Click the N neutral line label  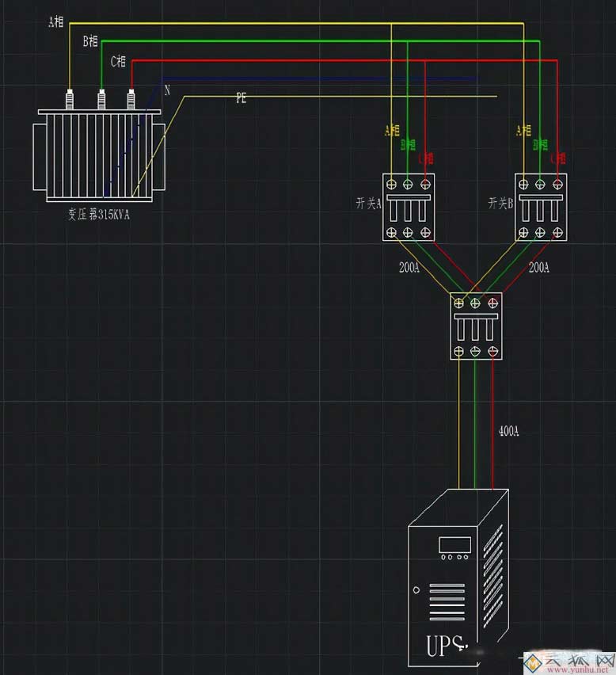[167, 90]
